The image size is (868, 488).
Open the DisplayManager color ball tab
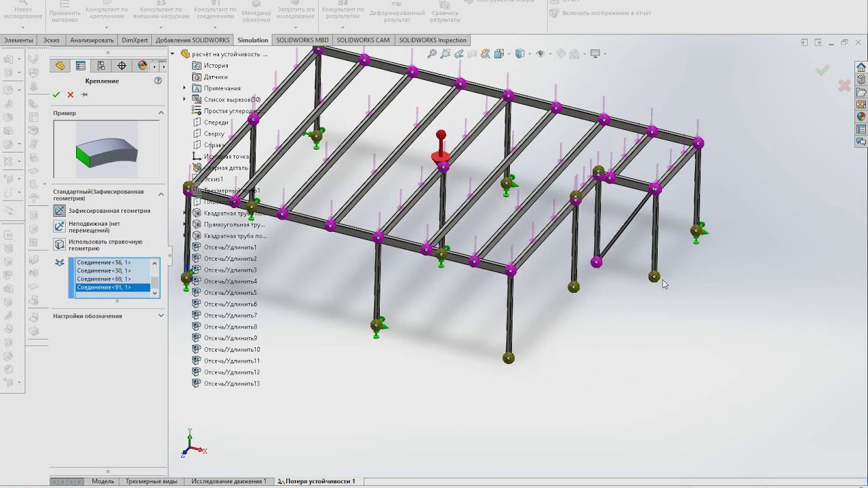click(x=142, y=66)
